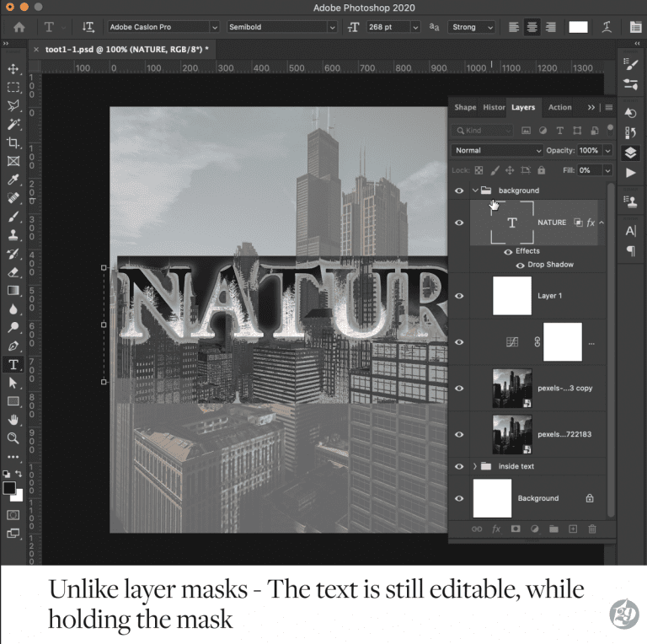Select the Path Selection tool

click(13, 383)
